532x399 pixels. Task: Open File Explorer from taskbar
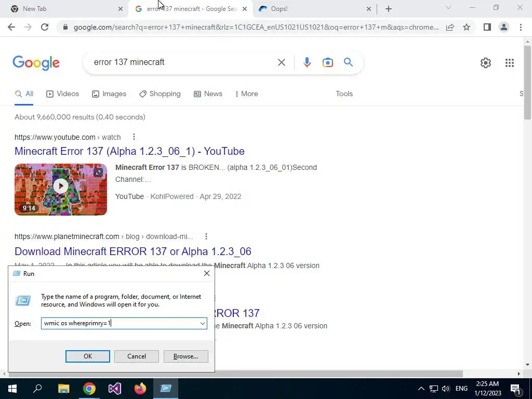point(63,389)
